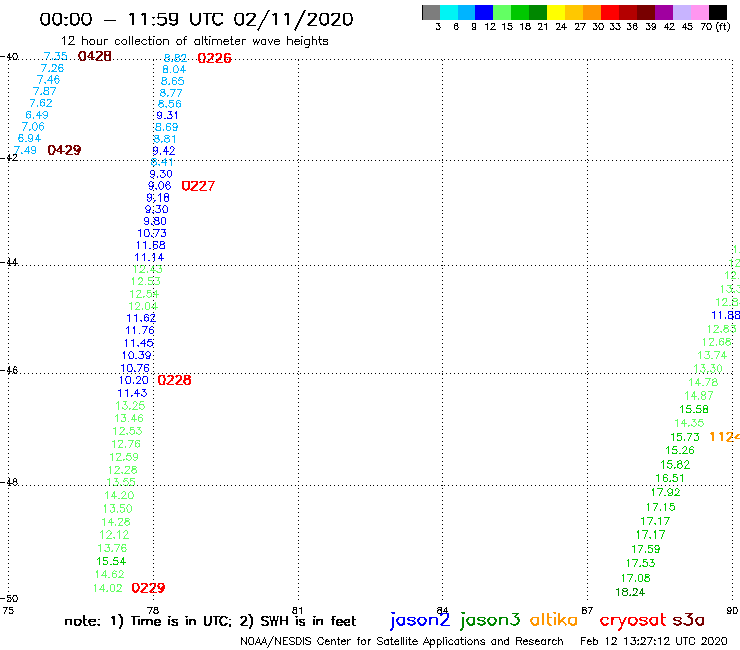
Task: Click the wave height value 9.42
Action: tap(164, 151)
